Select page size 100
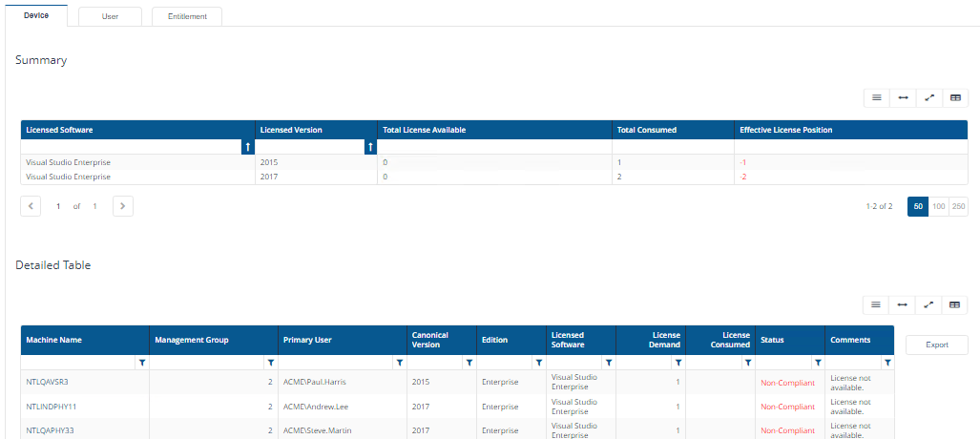980x439 pixels. point(939,206)
